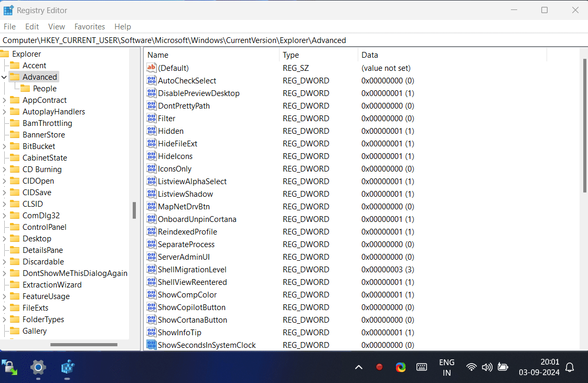Open the Help menu
Image resolution: width=588 pixels, height=383 pixels.
tap(123, 27)
